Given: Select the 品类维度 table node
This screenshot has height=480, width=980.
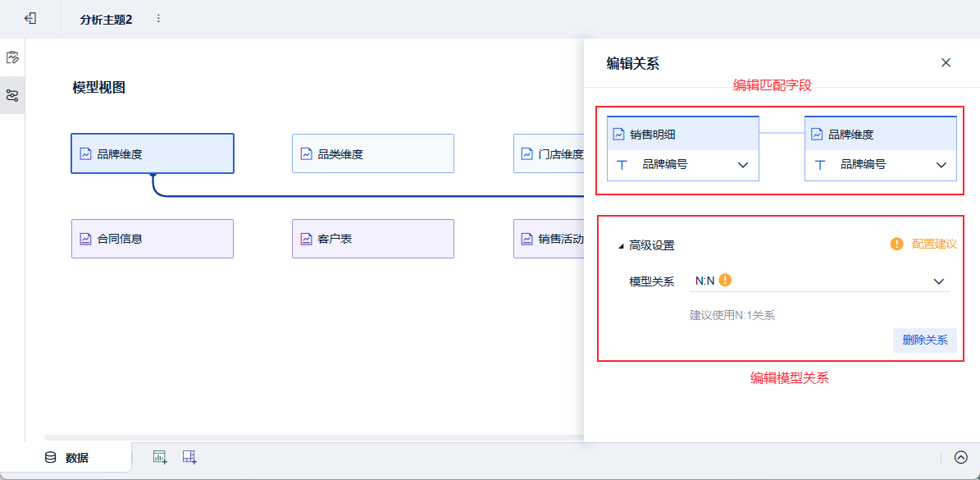Looking at the screenshot, I should [372, 153].
